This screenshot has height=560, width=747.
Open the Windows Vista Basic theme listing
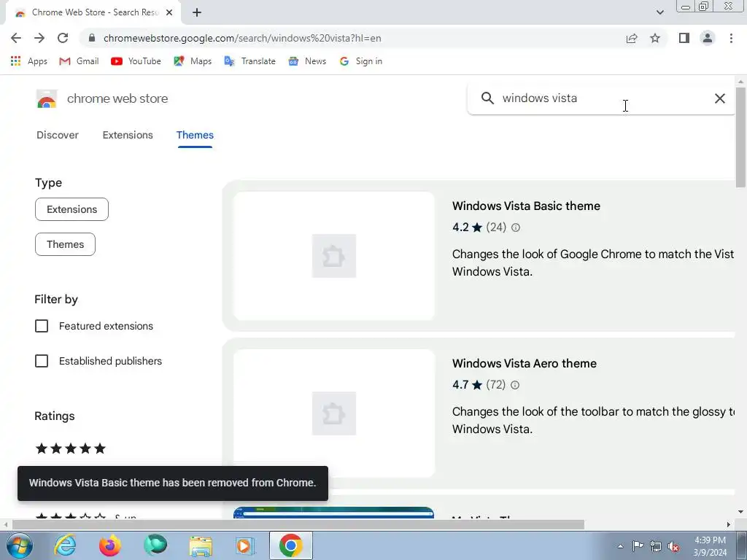tap(526, 206)
